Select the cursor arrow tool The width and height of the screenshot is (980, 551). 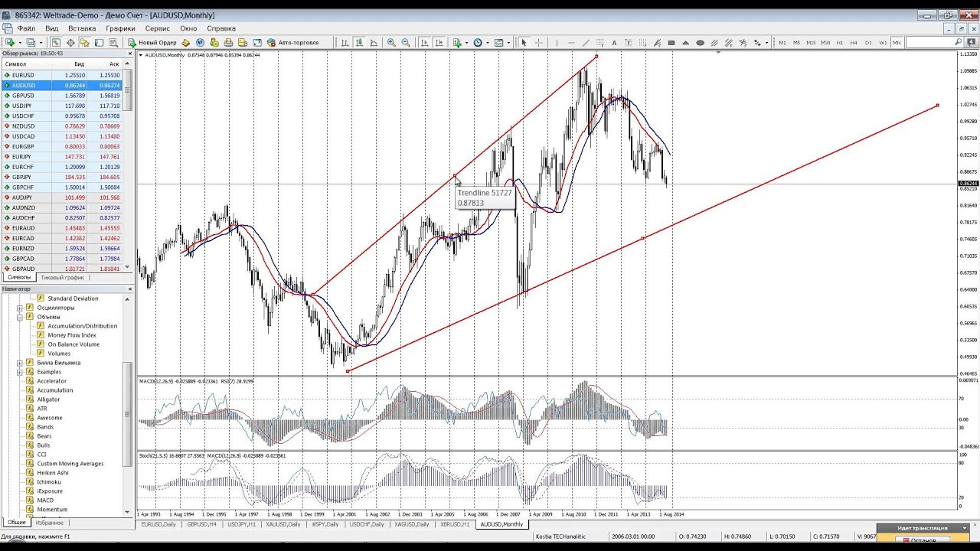point(524,43)
